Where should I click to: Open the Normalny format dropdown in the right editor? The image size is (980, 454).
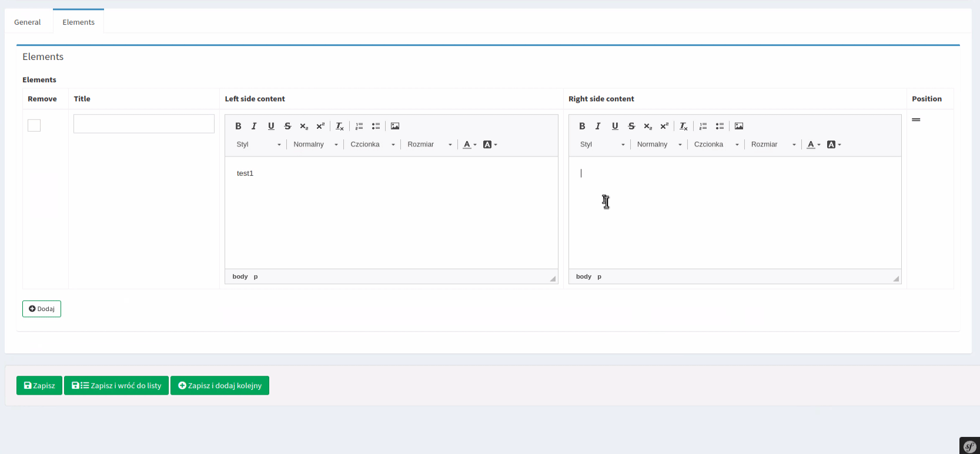(659, 144)
